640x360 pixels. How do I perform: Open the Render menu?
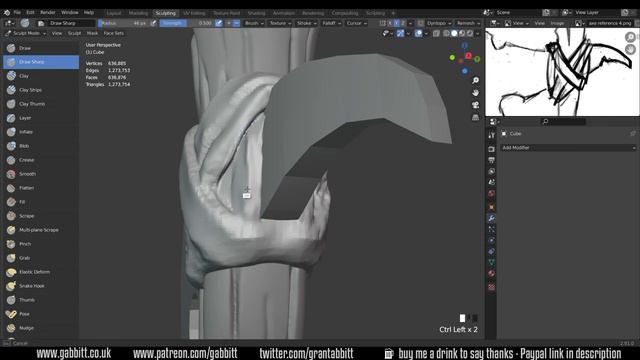coord(48,13)
